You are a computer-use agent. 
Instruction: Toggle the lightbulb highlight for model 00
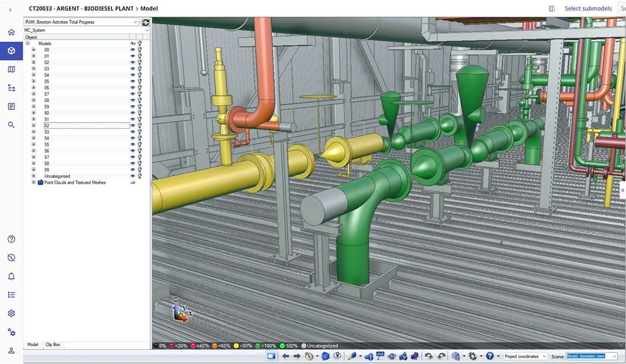tap(140, 50)
